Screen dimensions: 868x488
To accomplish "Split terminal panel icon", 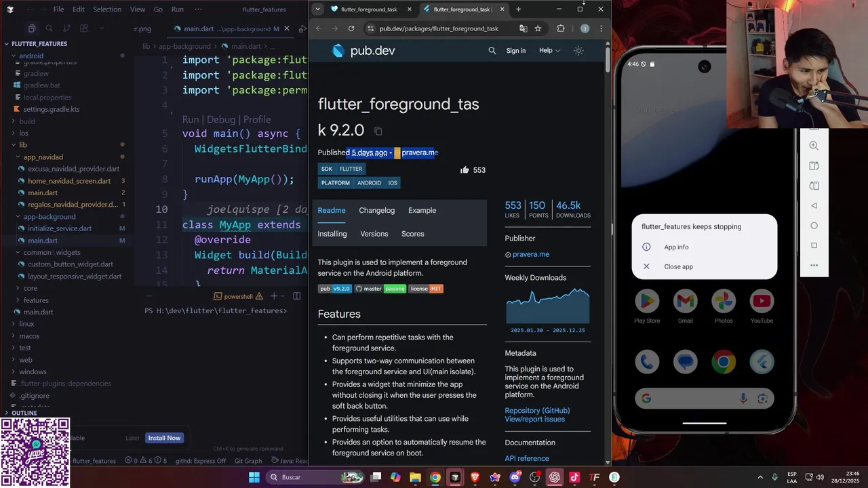I will coord(296,296).
